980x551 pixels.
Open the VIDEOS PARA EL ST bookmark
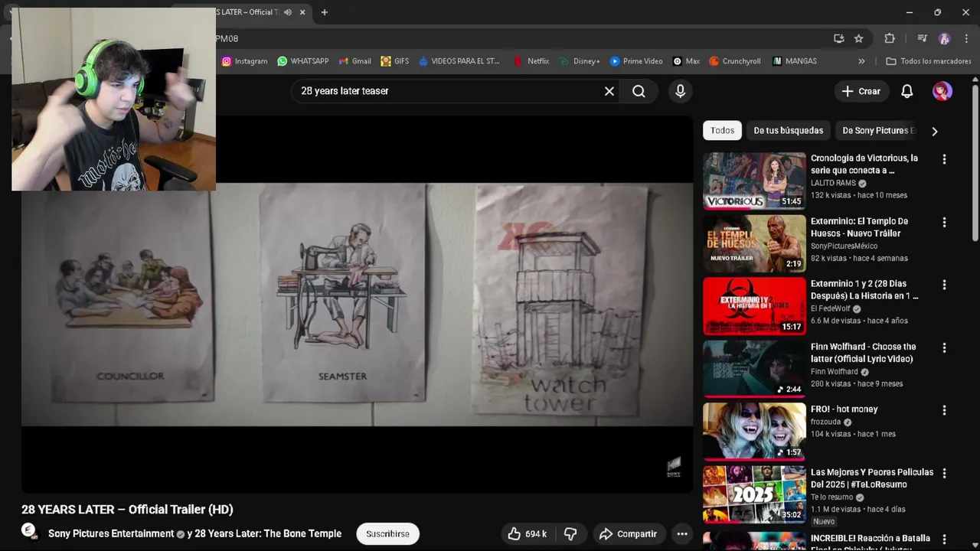coord(459,61)
